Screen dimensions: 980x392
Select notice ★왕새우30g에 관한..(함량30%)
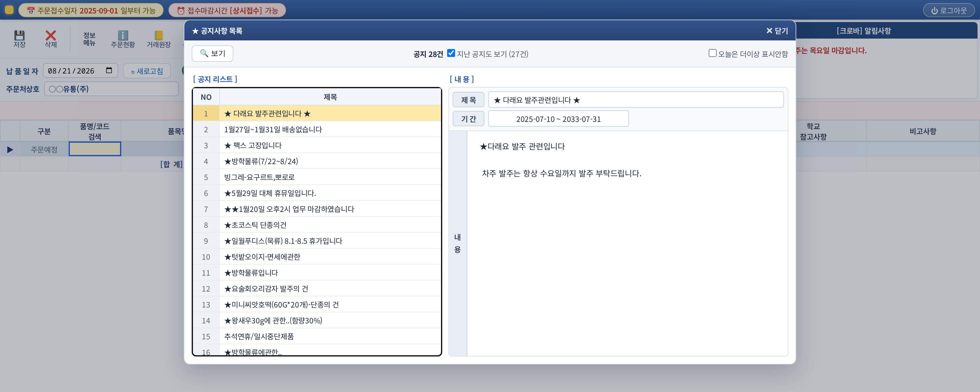click(317, 321)
